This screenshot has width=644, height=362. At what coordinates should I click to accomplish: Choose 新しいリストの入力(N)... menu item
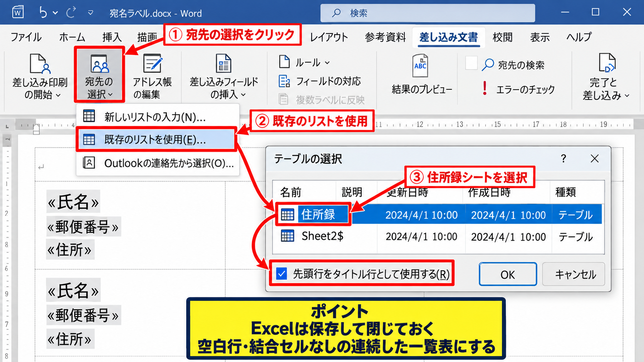coord(158,117)
